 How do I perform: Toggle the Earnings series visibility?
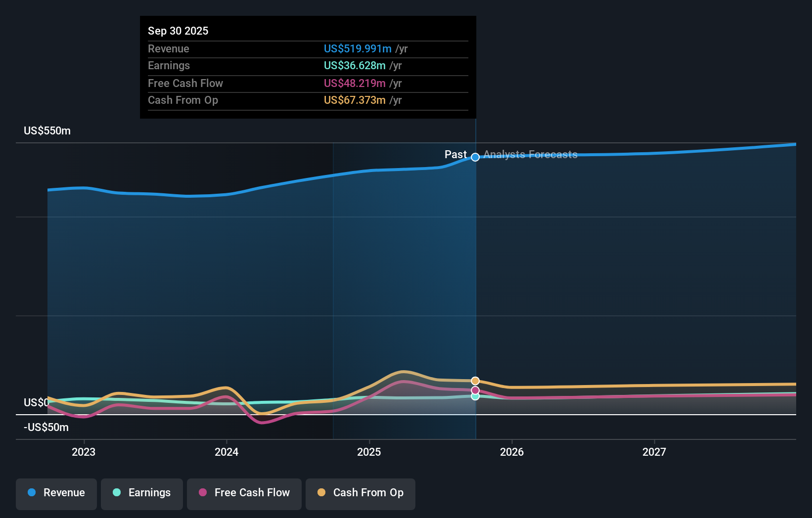click(x=141, y=493)
